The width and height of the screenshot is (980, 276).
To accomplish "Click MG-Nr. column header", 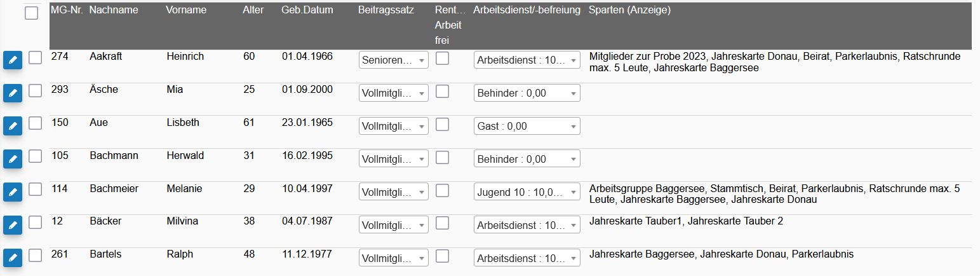I will [x=67, y=10].
